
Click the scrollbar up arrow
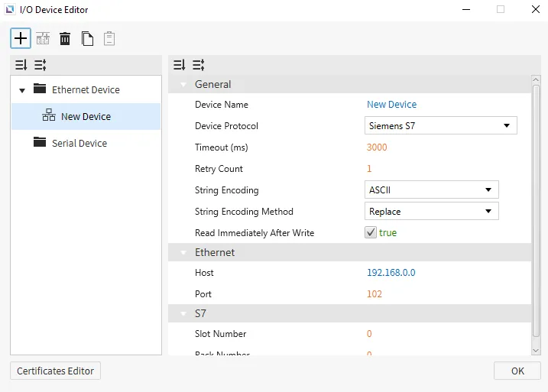click(x=536, y=79)
